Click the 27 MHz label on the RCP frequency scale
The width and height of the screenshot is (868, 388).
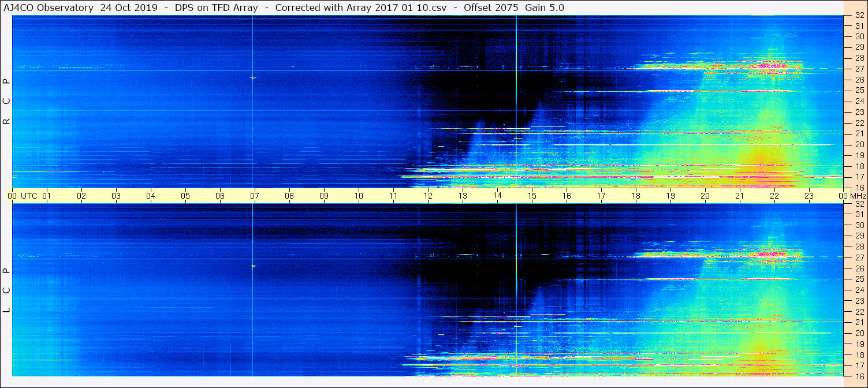pyautogui.click(x=859, y=69)
